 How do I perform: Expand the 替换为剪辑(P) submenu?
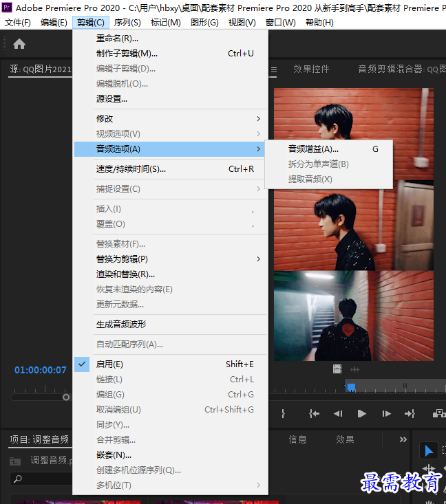coord(170,259)
